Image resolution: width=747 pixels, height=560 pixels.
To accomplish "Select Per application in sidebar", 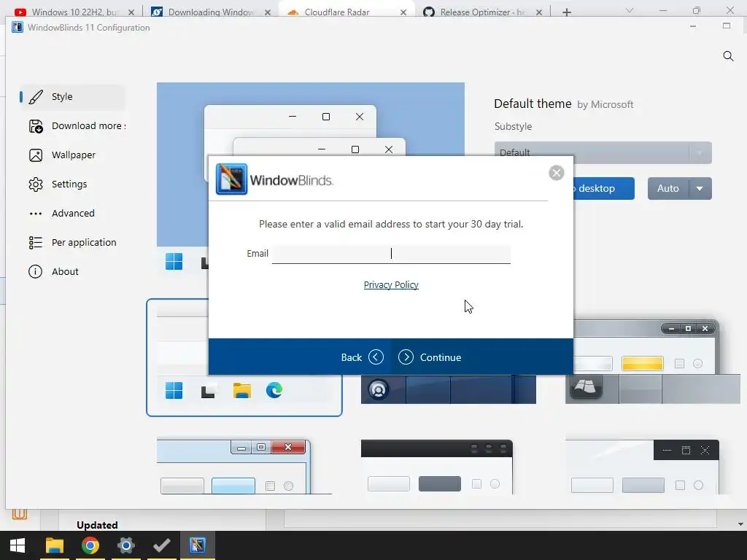I will pyautogui.click(x=72, y=242).
